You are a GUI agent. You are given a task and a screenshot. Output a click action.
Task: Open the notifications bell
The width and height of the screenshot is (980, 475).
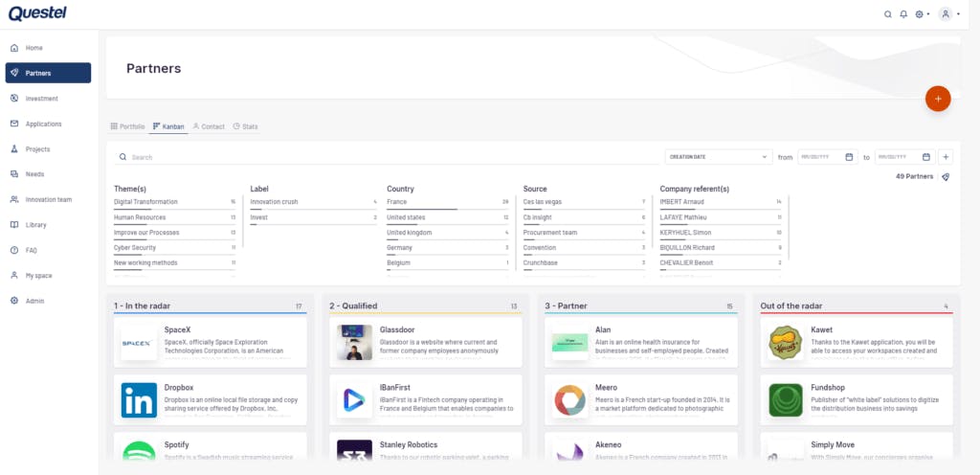coord(903,14)
